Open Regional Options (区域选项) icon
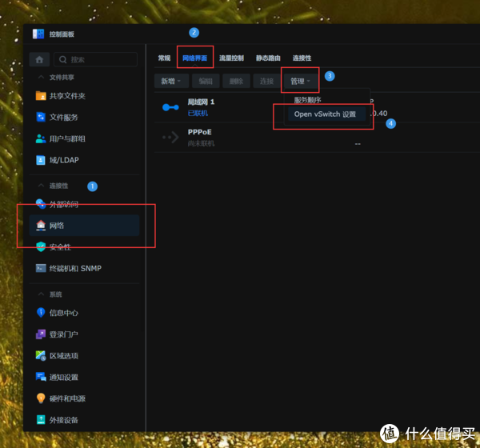The image size is (480, 448). click(41, 355)
